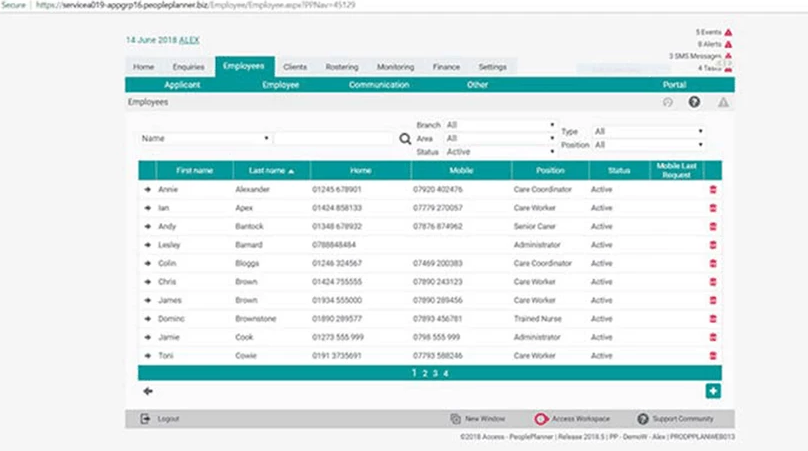This screenshot has width=808, height=451.
Task: Click the magnifier search icon
Action: (405, 139)
